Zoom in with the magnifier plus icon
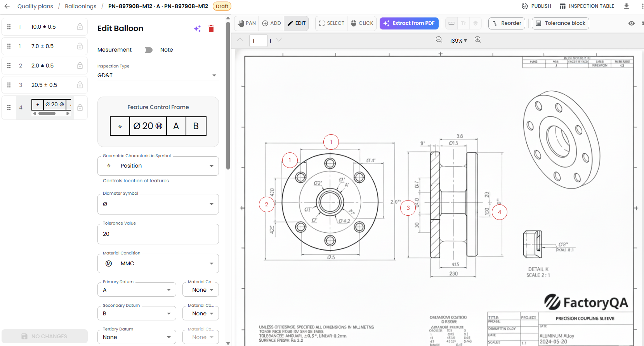Viewport: 644px width, 346px height. click(x=478, y=40)
